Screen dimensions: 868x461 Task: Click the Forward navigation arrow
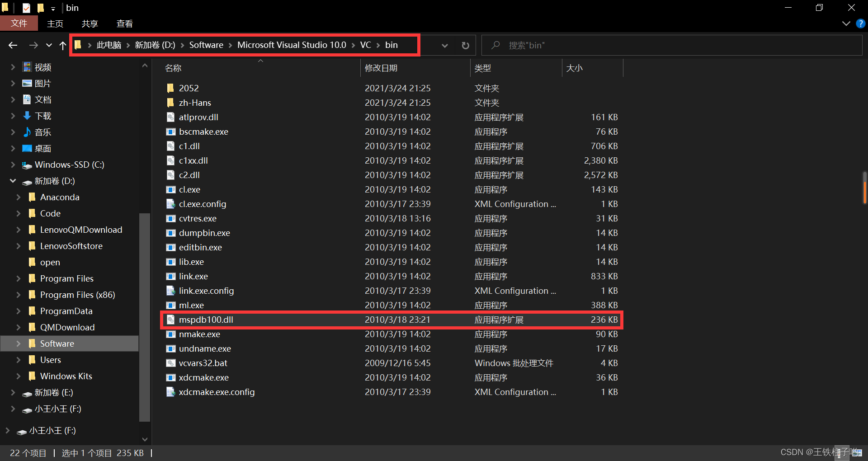(33, 45)
